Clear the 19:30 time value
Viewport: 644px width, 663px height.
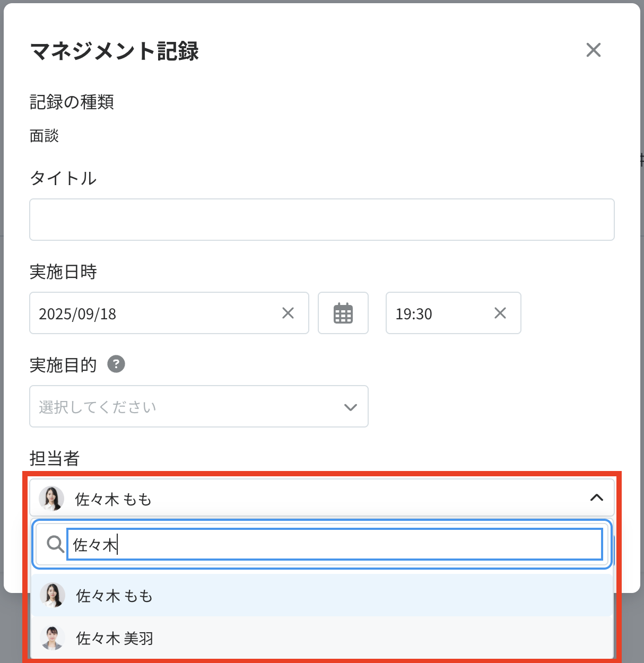pos(500,313)
